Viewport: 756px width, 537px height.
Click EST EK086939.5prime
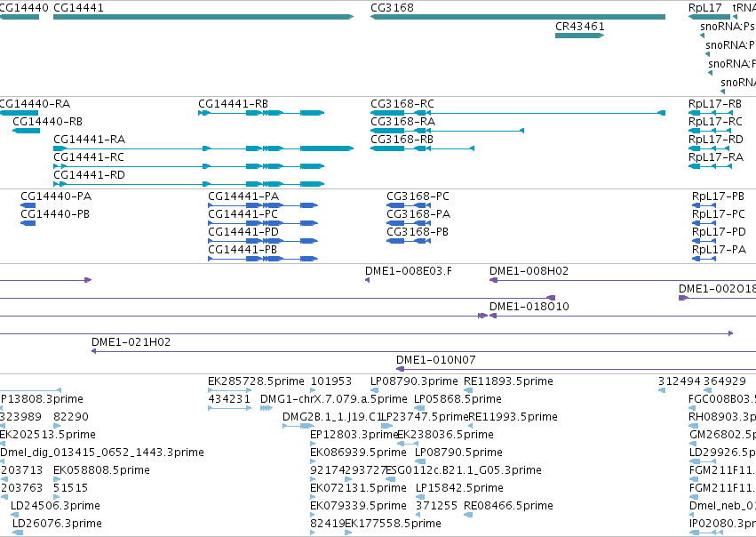[x=313, y=461]
